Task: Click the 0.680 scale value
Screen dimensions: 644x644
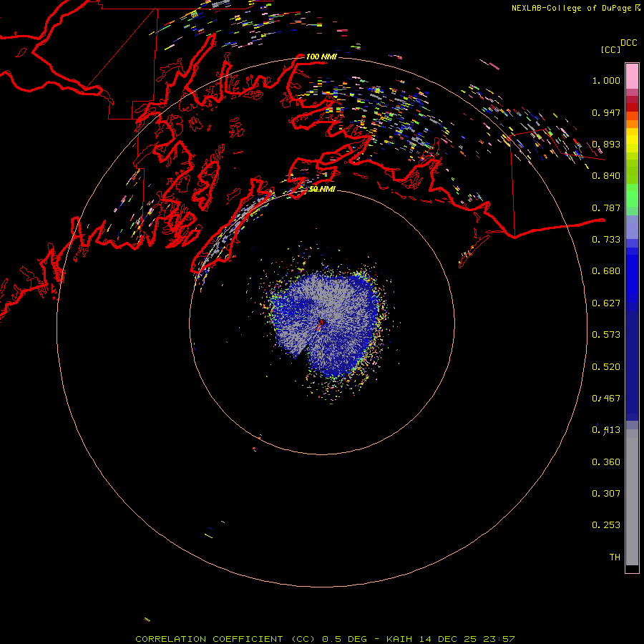Action: point(606,271)
